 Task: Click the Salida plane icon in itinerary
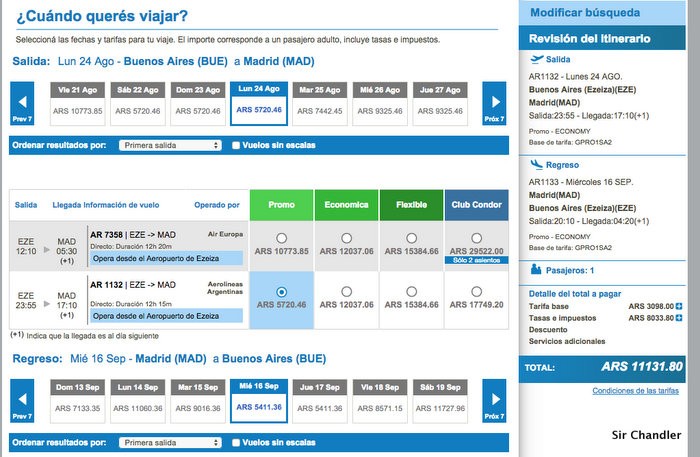[537, 59]
